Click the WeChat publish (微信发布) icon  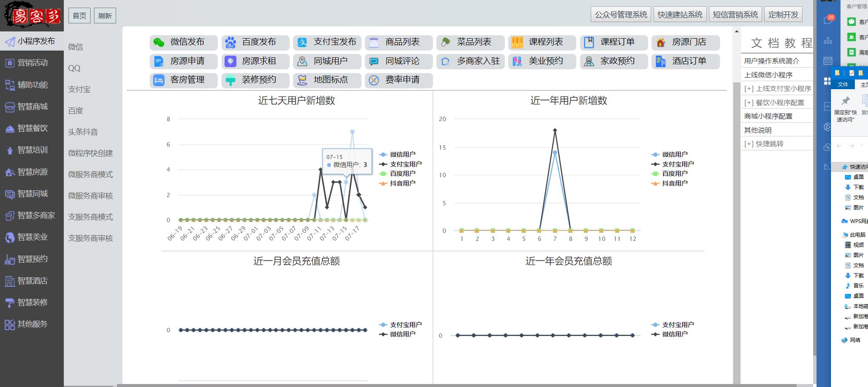pyautogui.click(x=159, y=42)
